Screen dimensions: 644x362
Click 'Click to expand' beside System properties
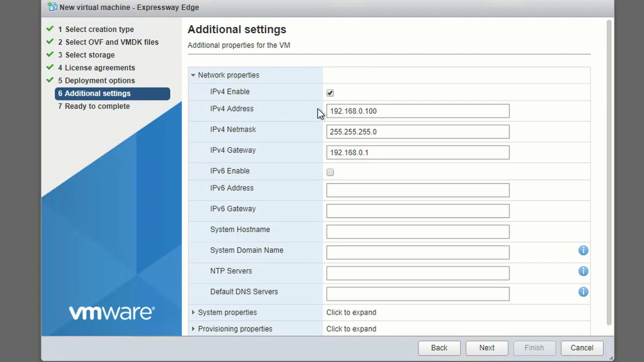(351, 312)
